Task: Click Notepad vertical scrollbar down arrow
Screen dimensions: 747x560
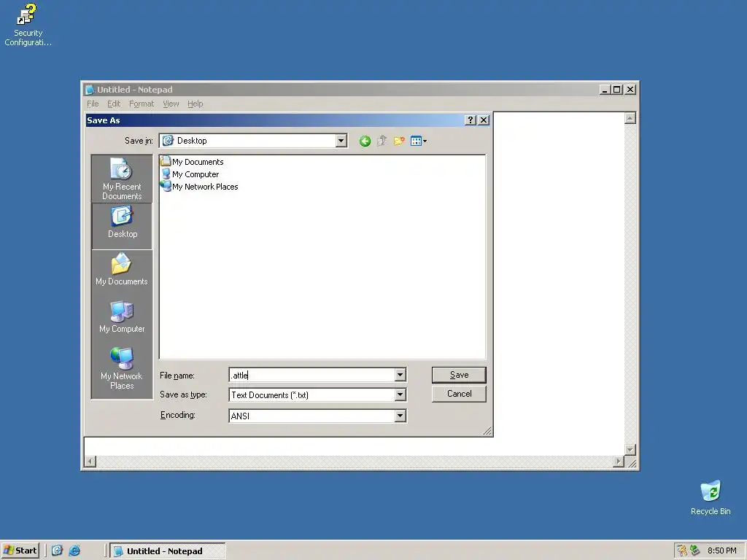Action: (630, 449)
